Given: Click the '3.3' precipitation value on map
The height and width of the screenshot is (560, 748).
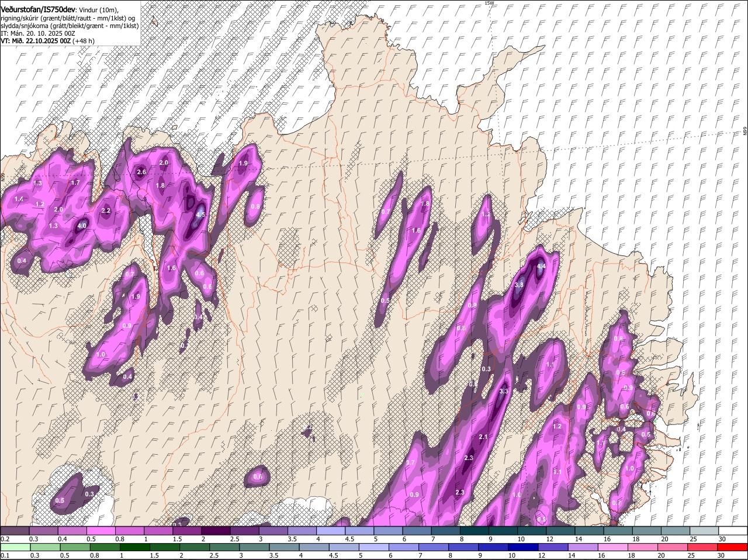Looking at the screenshot, I should 504,391.
